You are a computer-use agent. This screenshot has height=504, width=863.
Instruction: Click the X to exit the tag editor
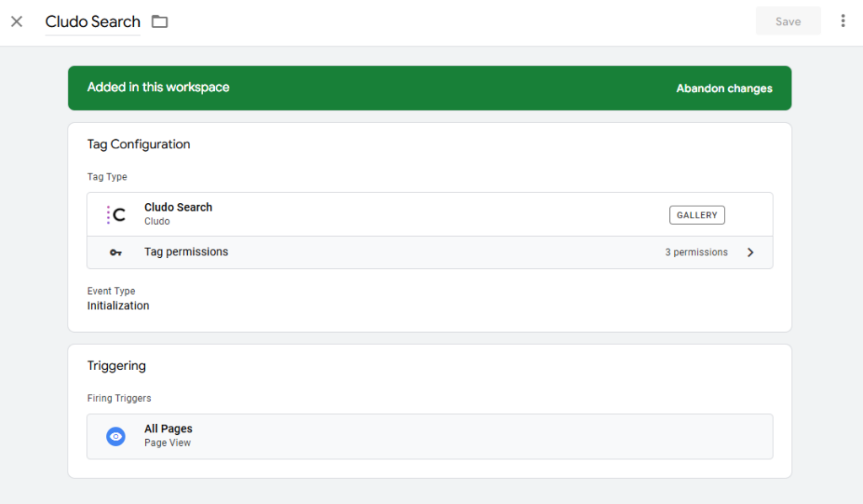pos(16,21)
